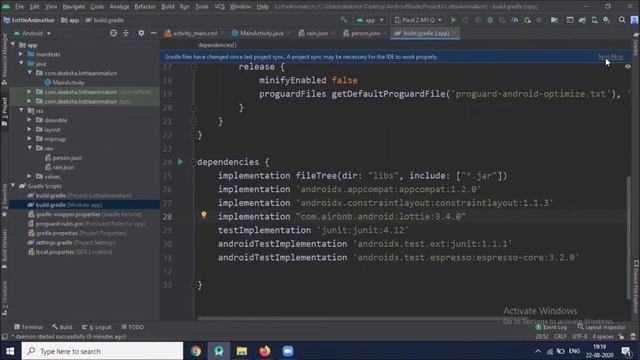Collapse the res folder
This screenshot has height=360, width=640.
click(21, 110)
